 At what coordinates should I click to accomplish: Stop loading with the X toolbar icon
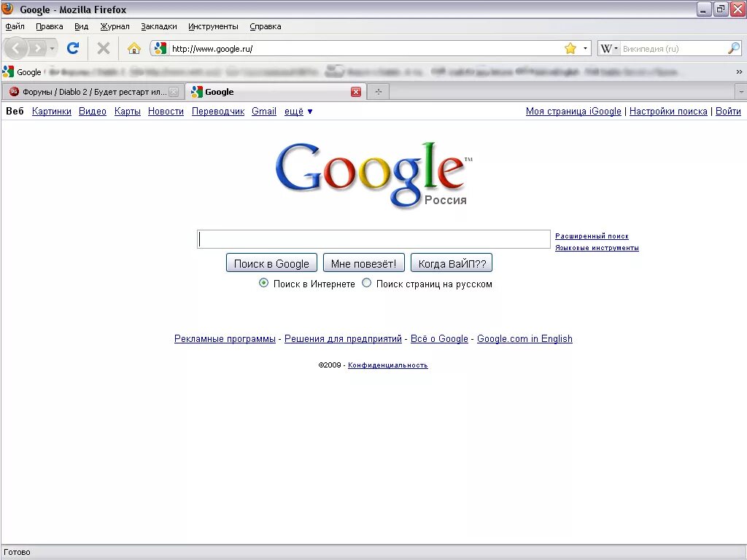104,48
